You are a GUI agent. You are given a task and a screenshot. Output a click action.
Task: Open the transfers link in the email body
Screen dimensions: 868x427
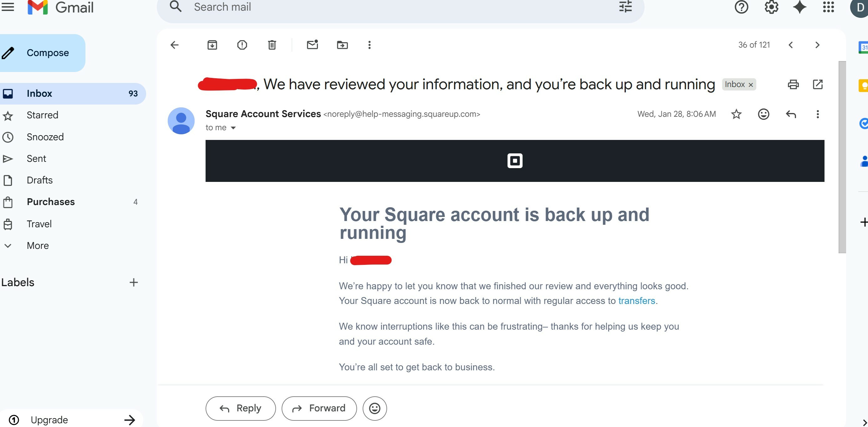(636, 300)
